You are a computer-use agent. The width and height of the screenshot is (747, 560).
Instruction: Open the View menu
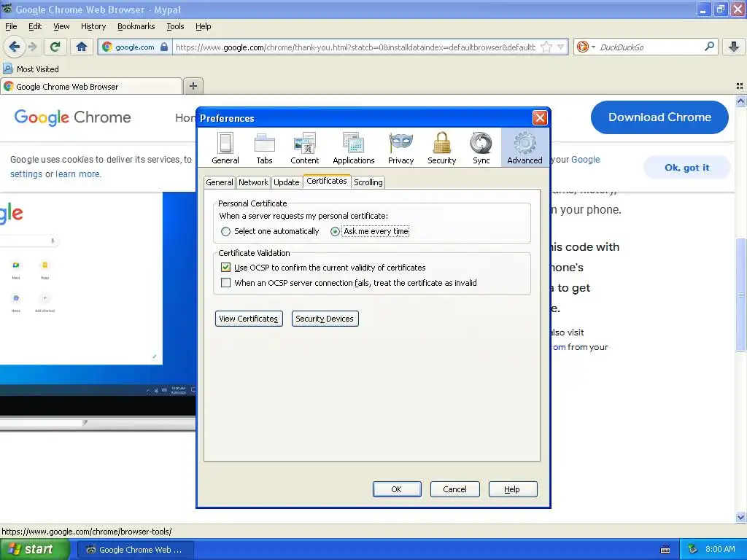pyautogui.click(x=61, y=26)
